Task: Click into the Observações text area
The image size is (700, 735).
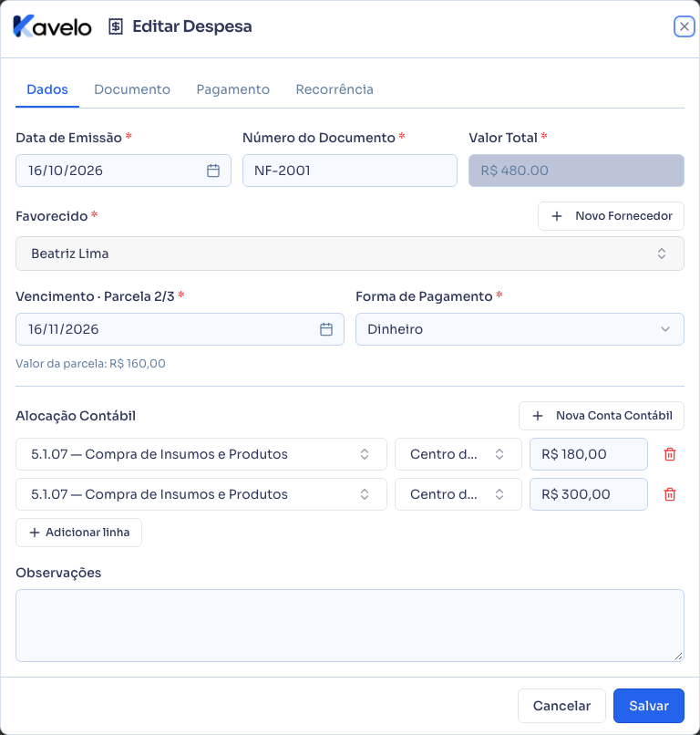Action: tap(350, 626)
